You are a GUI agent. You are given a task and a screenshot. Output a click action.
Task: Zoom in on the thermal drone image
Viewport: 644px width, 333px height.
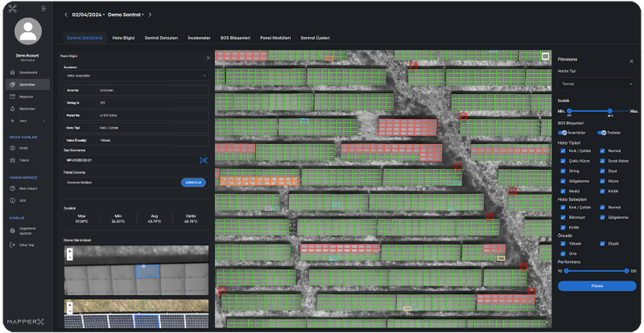click(x=70, y=252)
